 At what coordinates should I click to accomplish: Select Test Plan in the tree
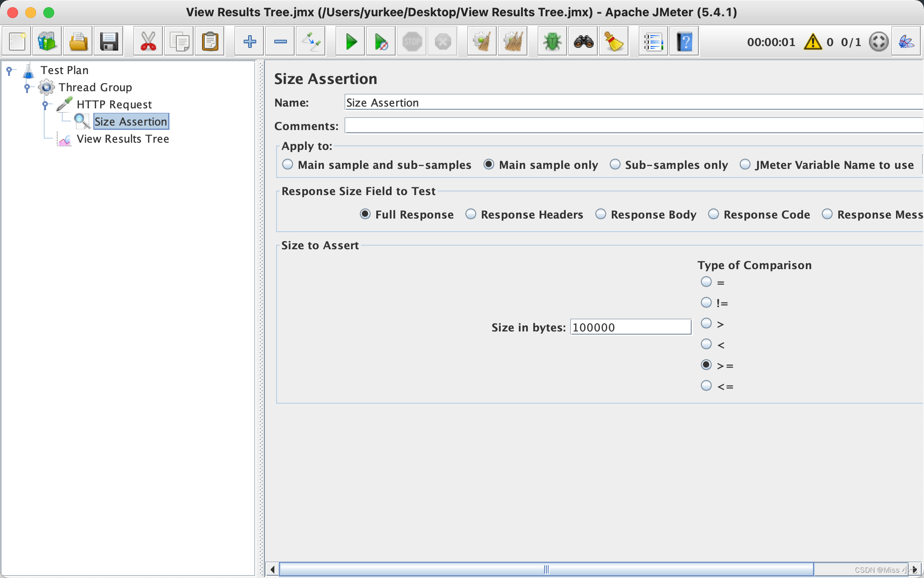(65, 70)
